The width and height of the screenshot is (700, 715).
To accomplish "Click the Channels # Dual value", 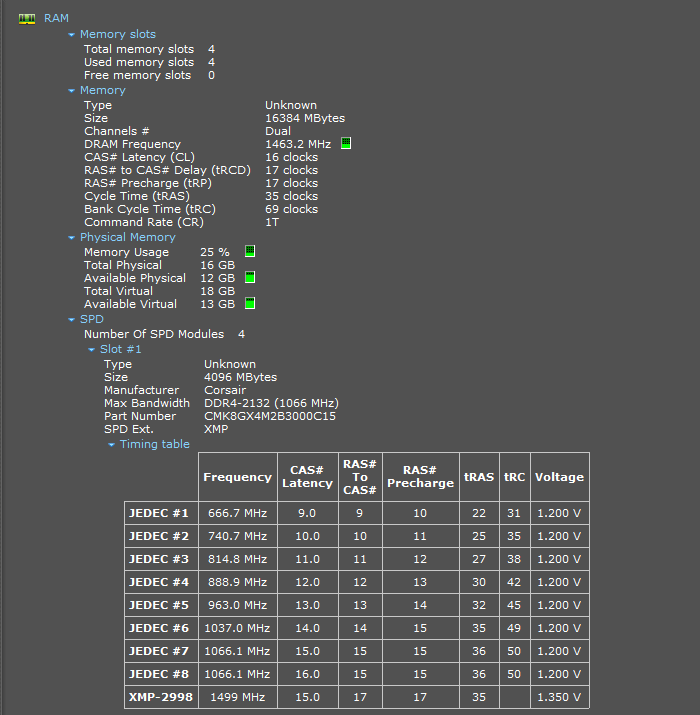I will pos(278,131).
